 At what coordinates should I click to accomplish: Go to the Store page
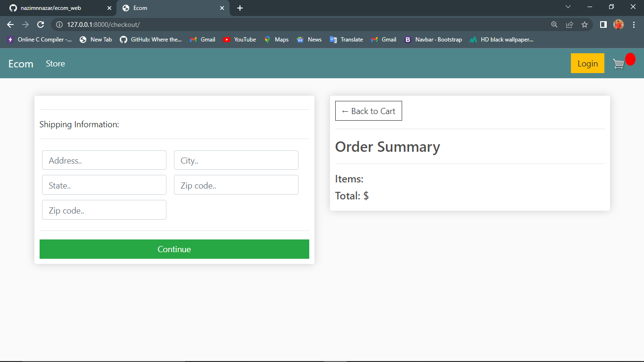tap(55, 64)
